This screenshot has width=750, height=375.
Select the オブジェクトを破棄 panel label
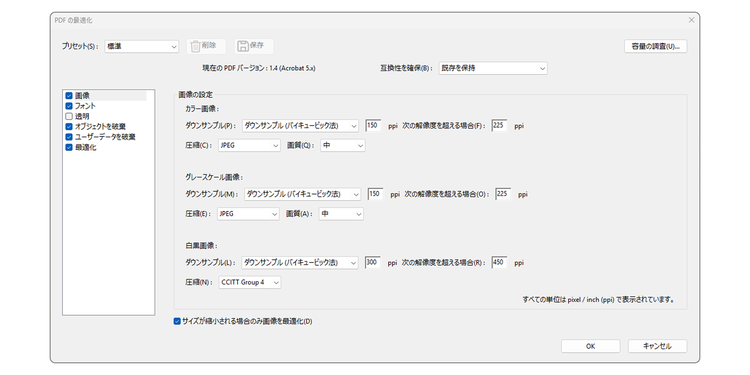tap(100, 127)
